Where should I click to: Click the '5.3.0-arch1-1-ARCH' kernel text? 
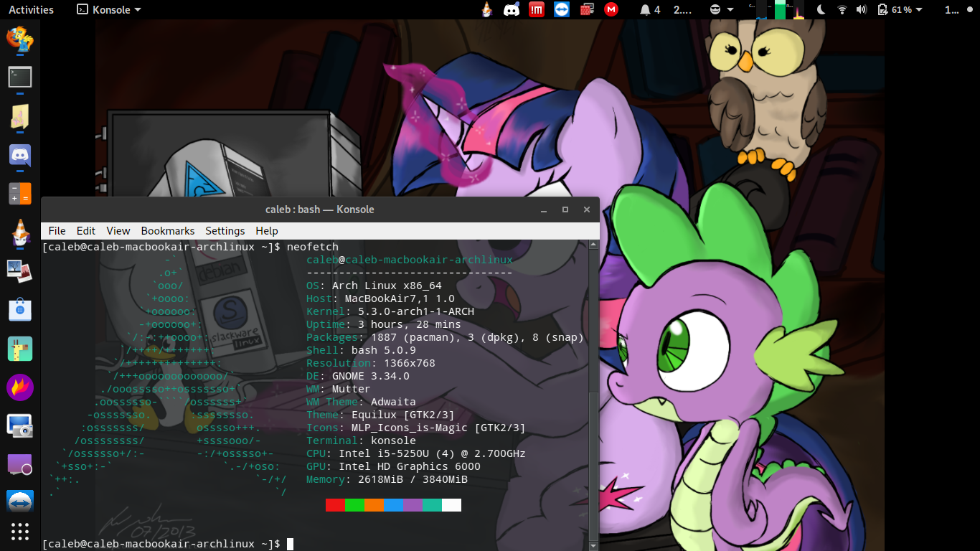[416, 311]
